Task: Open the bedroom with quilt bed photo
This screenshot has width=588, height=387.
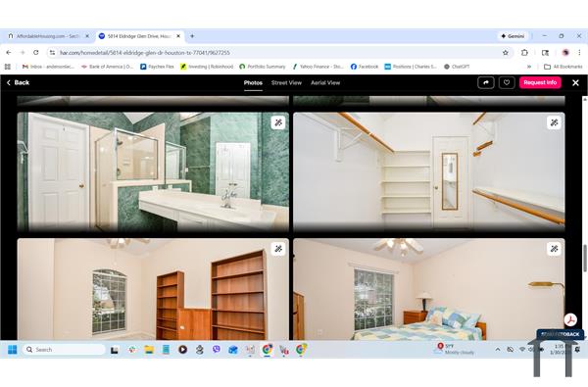Action: [429, 289]
